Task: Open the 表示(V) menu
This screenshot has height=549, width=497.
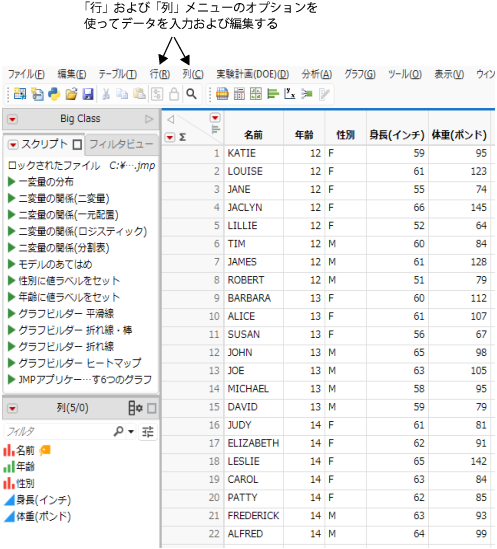Action: (449, 74)
